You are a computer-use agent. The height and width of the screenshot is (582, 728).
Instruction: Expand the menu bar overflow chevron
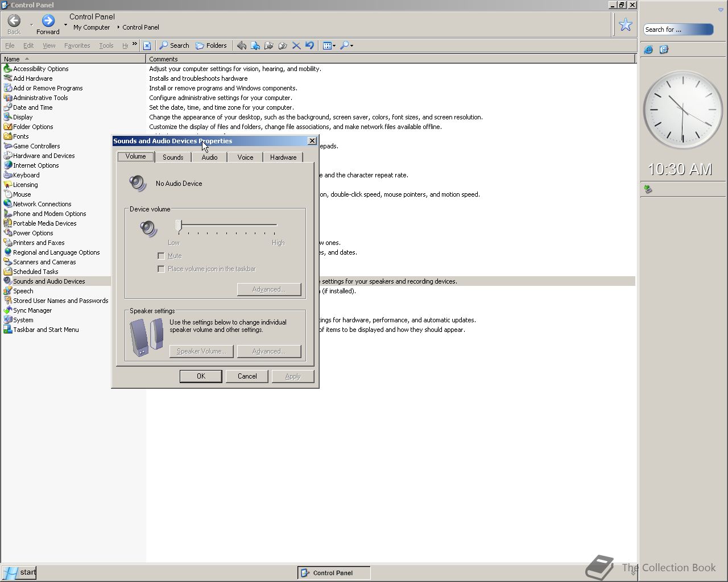click(135, 44)
